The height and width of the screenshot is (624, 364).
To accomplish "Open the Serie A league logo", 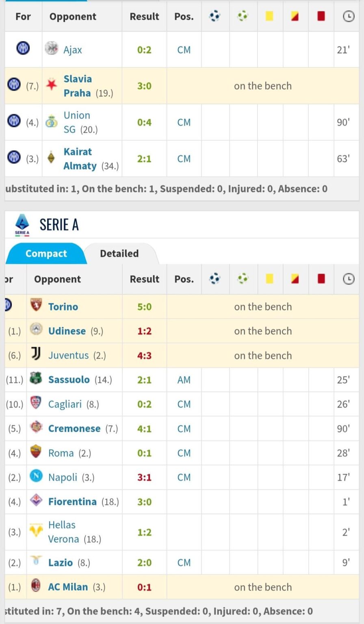I will tap(22, 224).
